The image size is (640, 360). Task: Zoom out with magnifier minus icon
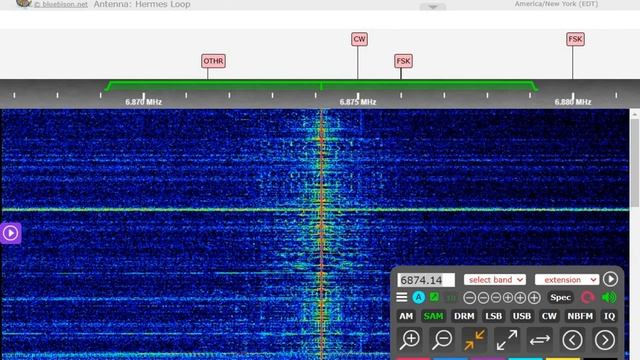tap(442, 340)
